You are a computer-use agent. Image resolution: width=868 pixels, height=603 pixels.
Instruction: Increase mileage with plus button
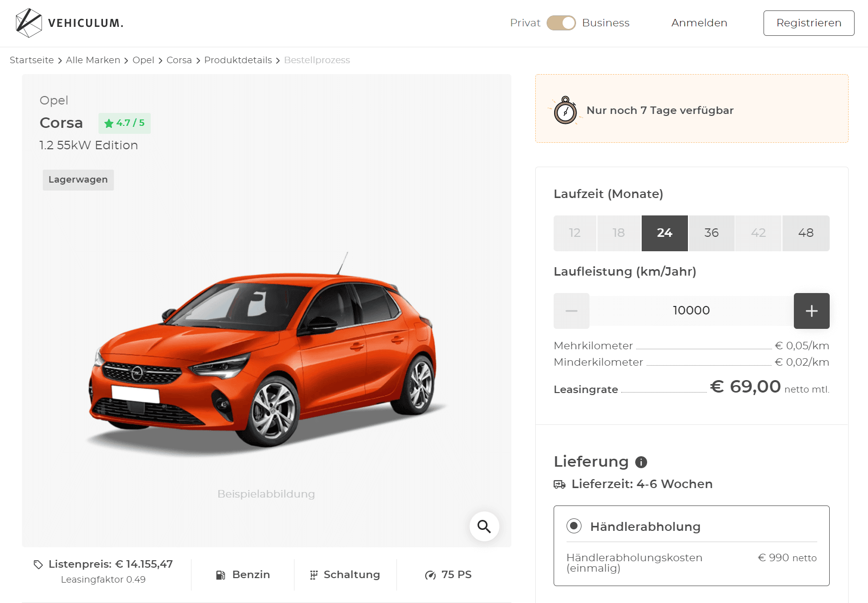point(811,311)
